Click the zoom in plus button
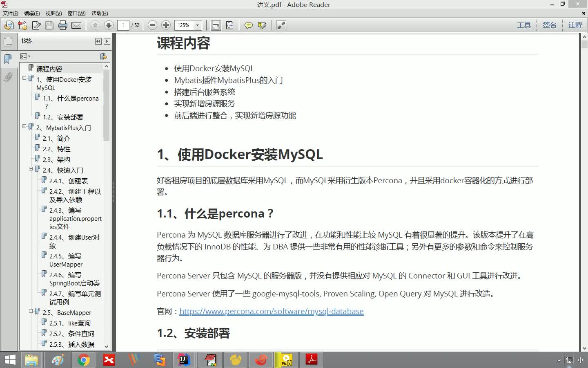 (x=166, y=25)
